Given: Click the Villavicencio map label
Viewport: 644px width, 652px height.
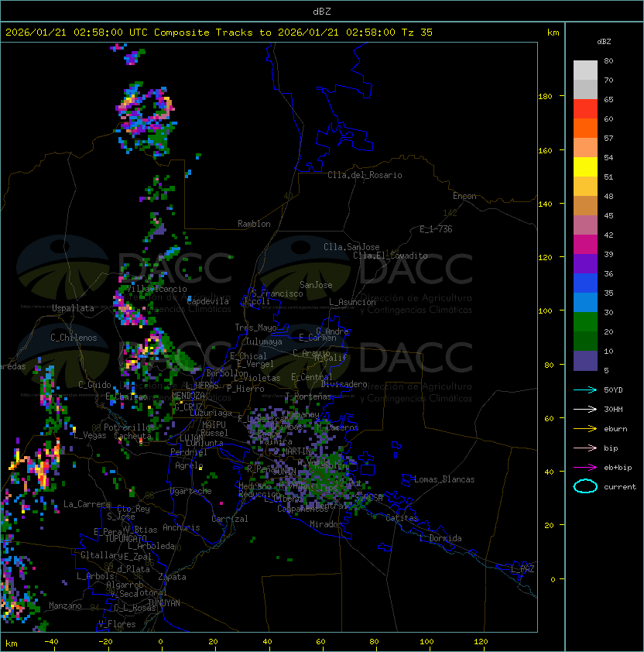Looking at the screenshot, I should (156, 289).
